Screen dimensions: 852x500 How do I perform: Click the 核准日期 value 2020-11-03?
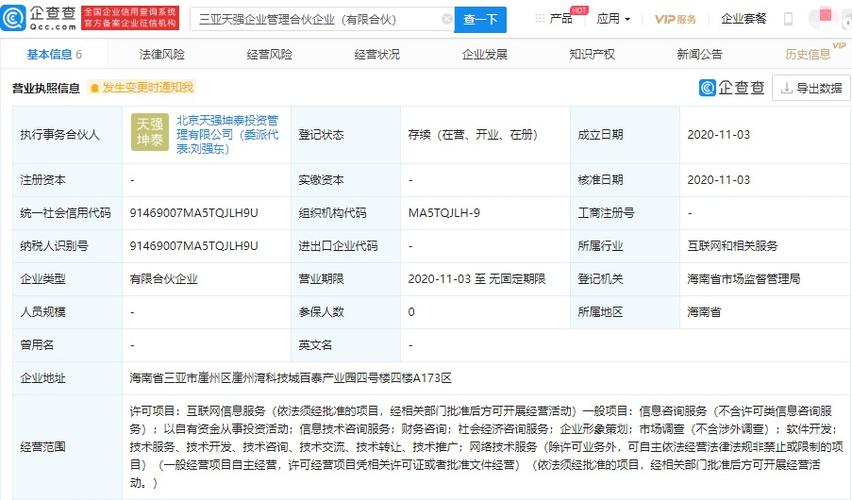coord(718,180)
